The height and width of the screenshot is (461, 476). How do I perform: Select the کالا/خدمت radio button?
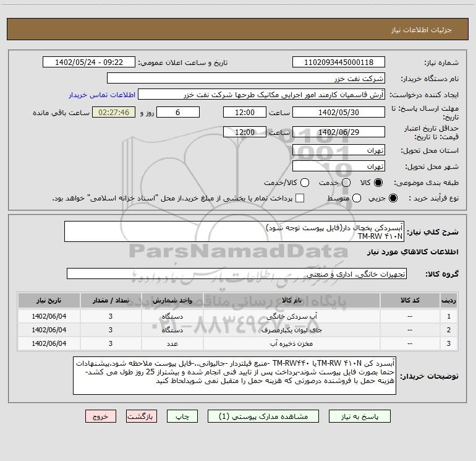(305, 183)
